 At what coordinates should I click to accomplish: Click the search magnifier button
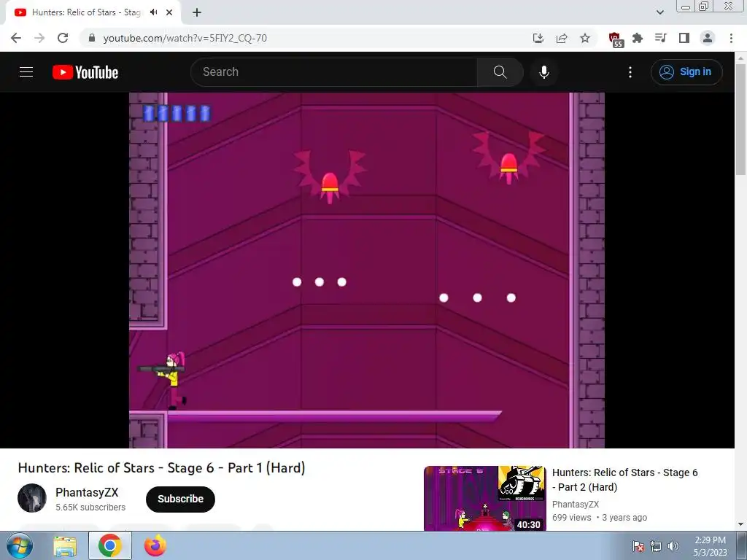[x=500, y=72]
